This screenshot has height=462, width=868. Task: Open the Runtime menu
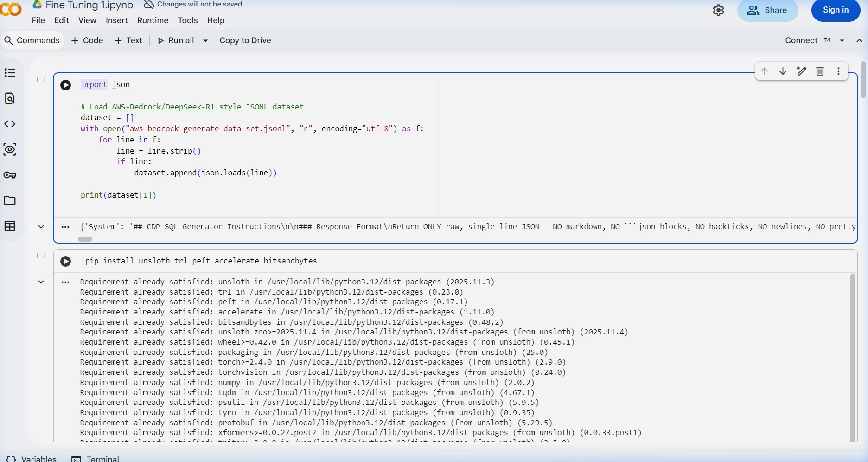click(x=153, y=20)
